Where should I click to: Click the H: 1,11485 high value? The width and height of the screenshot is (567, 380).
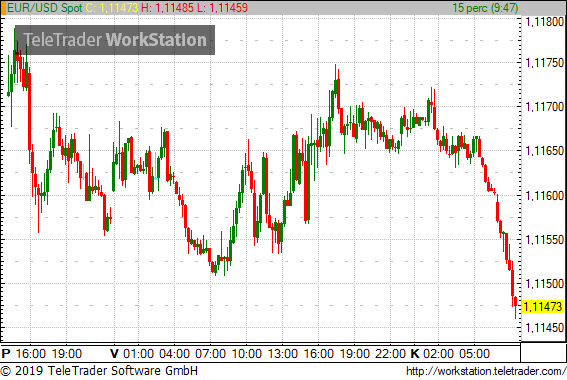[x=167, y=8]
